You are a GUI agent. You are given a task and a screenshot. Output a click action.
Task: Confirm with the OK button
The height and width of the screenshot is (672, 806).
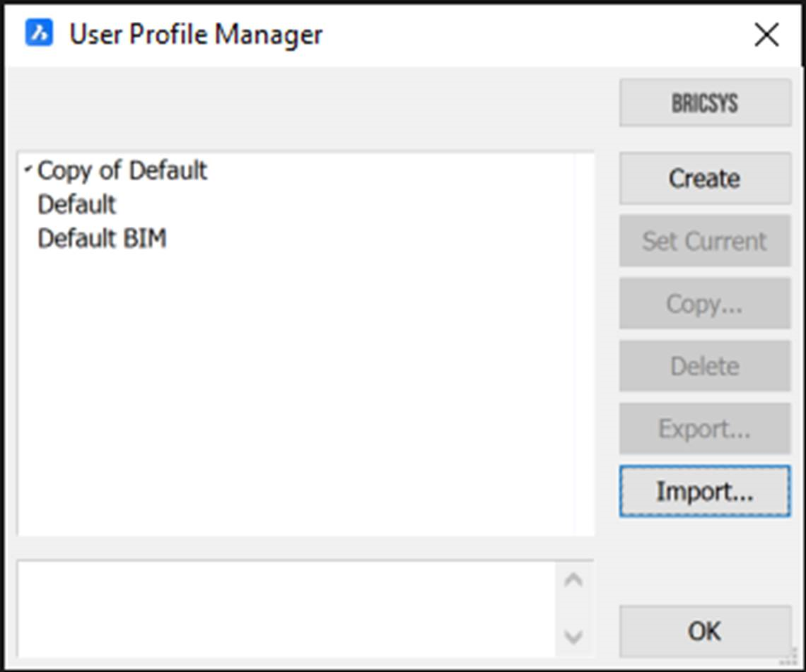[x=704, y=631]
